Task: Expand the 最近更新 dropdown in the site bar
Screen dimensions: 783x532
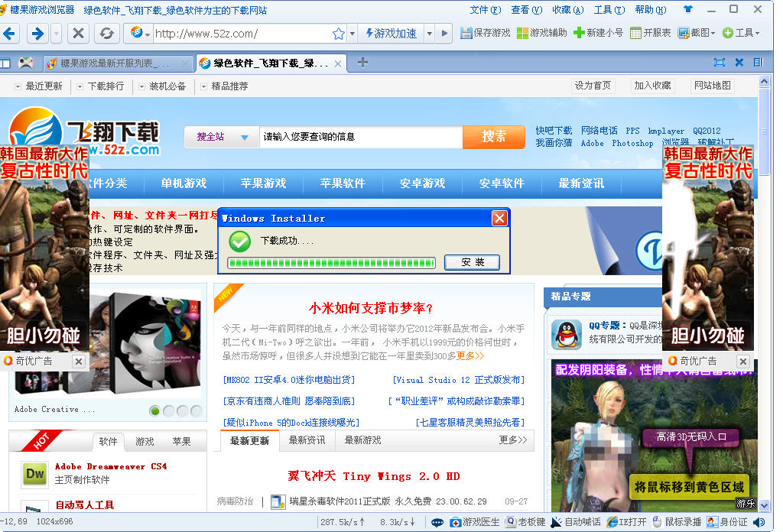Action: (x=18, y=86)
